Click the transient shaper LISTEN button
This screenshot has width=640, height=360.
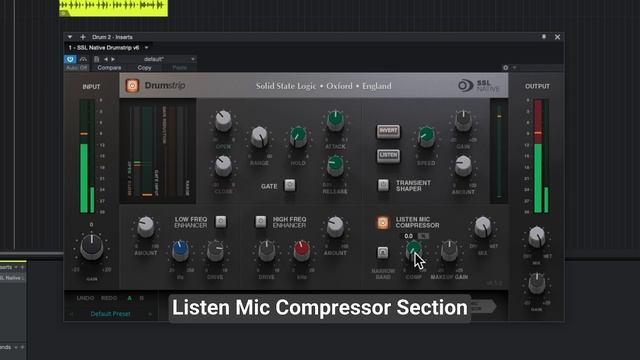(388, 156)
